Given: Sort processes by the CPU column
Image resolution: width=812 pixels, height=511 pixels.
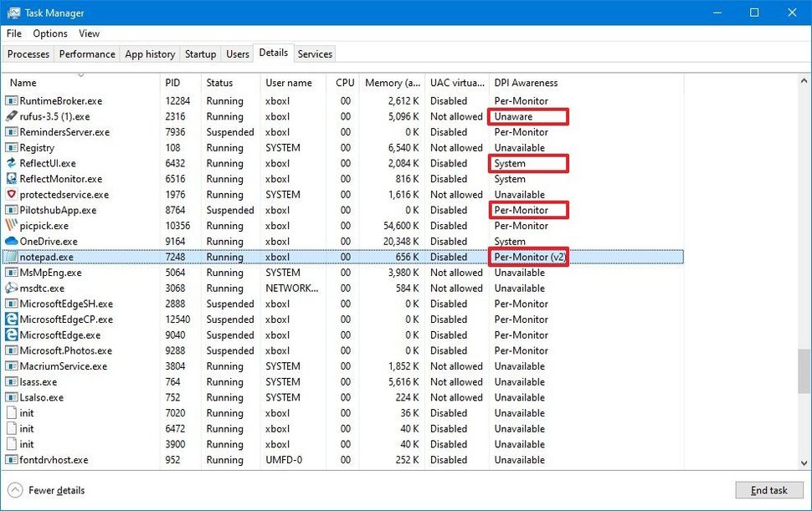Looking at the screenshot, I should click(x=343, y=82).
